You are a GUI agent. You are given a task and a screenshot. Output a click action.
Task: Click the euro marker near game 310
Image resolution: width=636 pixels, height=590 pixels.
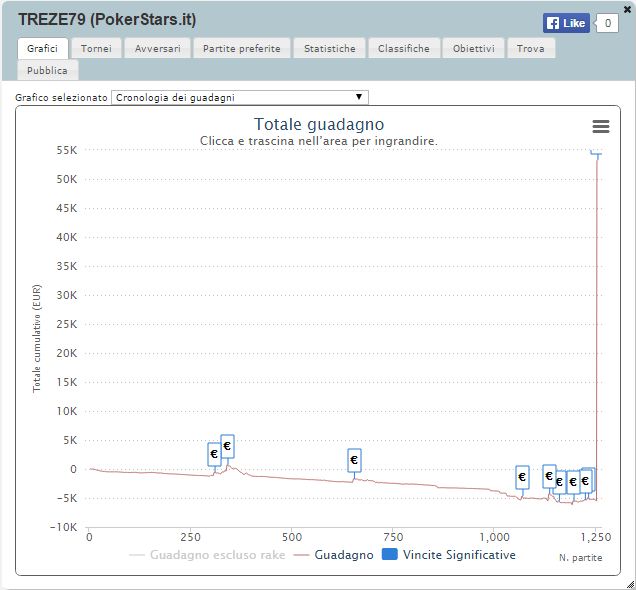click(214, 454)
